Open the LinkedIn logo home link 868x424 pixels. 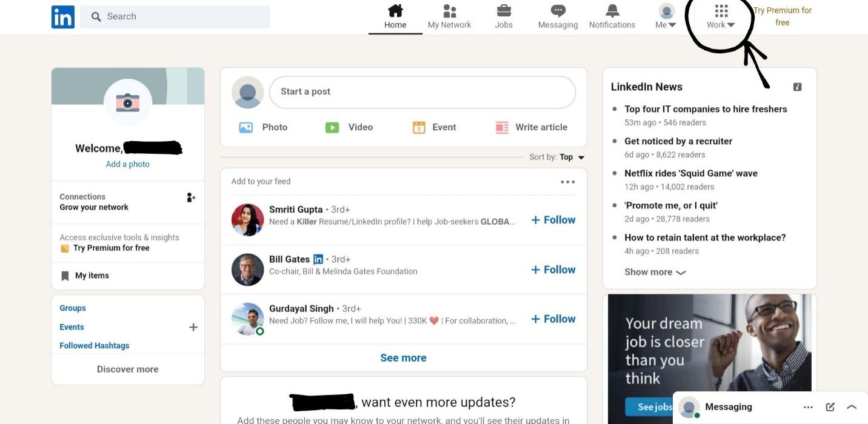click(x=63, y=17)
